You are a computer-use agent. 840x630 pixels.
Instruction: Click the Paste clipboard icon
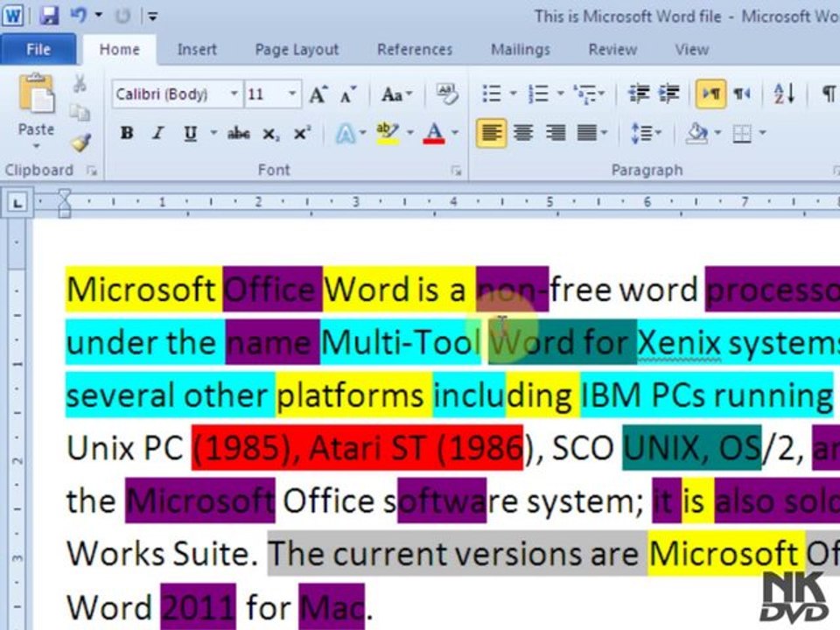pos(37,94)
